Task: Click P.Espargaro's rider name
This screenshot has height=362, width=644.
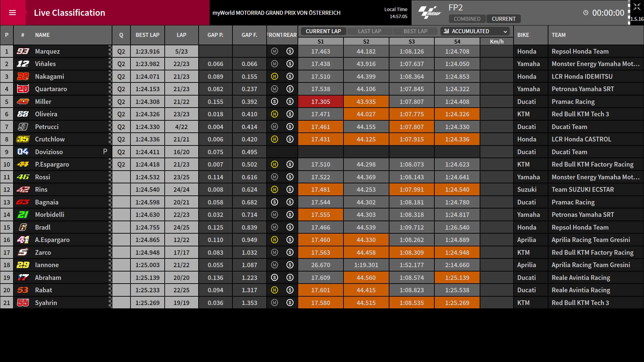Action: pos(52,164)
